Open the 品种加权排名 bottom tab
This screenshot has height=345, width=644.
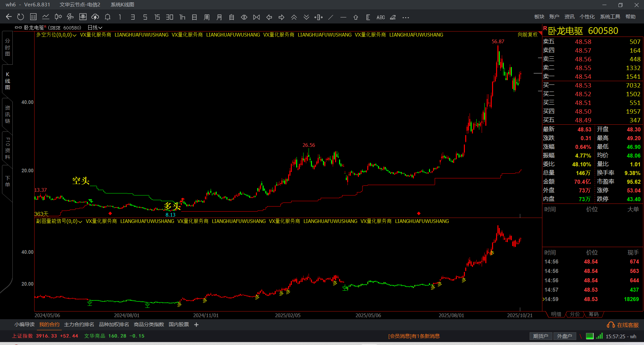[114, 325]
